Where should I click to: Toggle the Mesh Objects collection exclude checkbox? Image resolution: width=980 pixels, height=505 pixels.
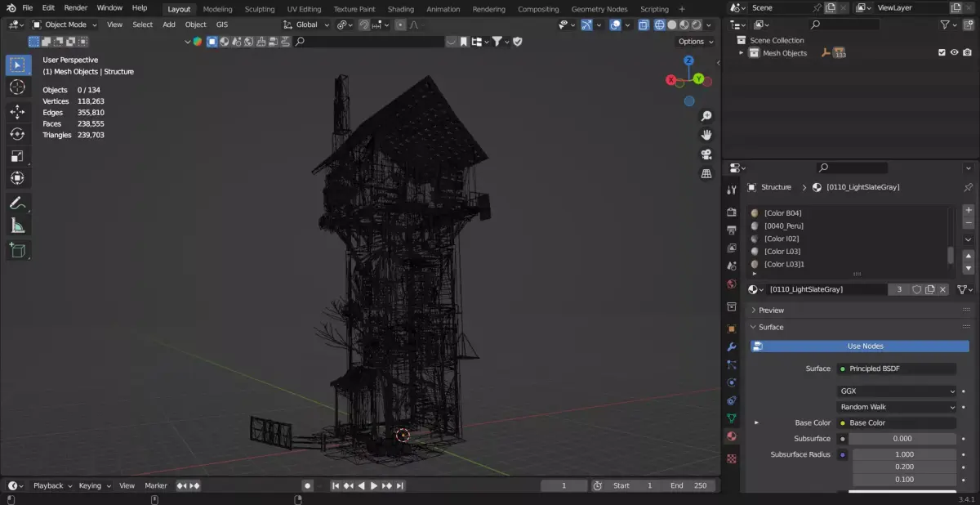(x=942, y=53)
